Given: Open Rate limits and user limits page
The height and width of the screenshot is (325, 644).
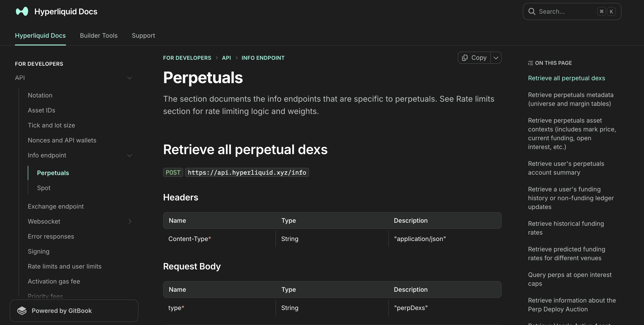Looking at the screenshot, I should click(x=65, y=266).
